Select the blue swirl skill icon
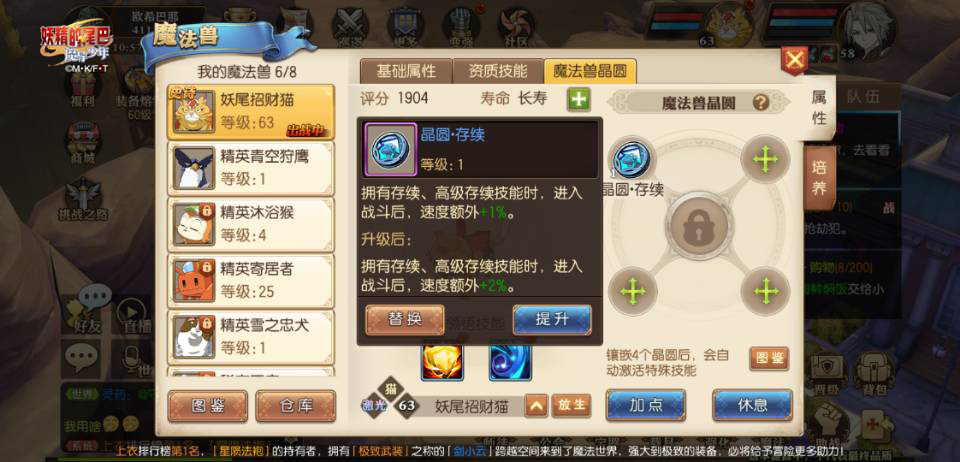The width and height of the screenshot is (960, 462). tap(510, 362)
